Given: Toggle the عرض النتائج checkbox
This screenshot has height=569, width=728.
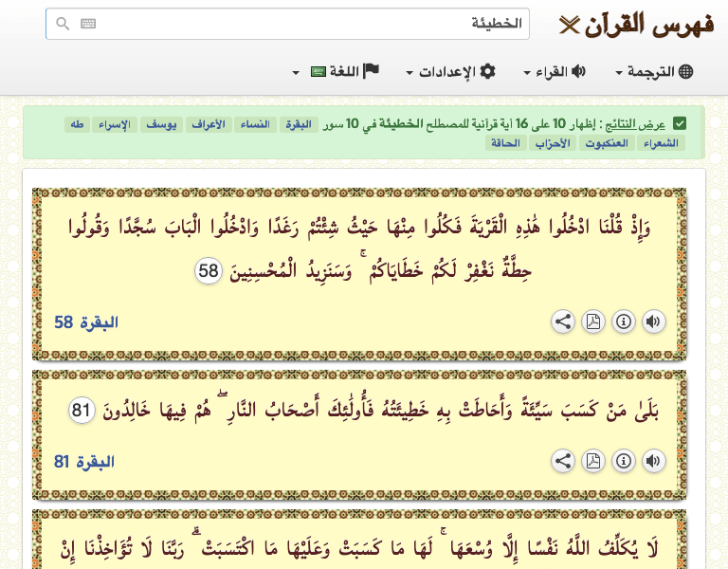Looking at the screenshot, I should pyautogui.click(x=680, y=123).
